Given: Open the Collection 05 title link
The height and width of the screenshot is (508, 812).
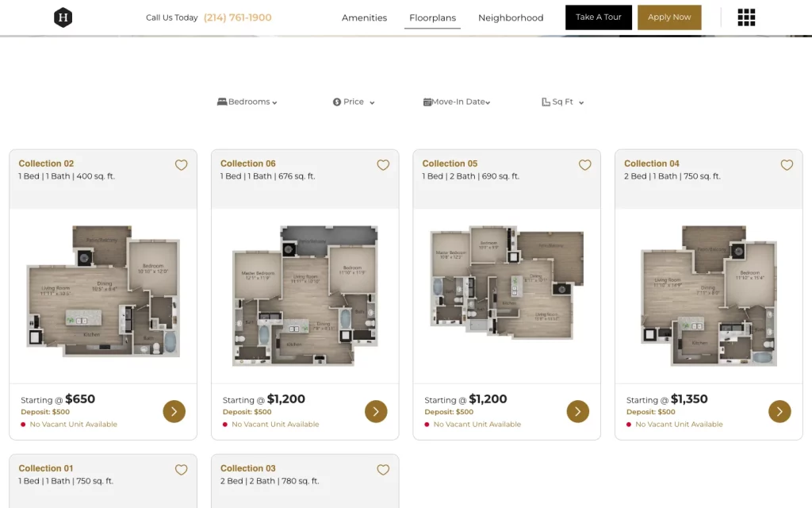Looking at the screenshot, I should [x=450, y=164].
